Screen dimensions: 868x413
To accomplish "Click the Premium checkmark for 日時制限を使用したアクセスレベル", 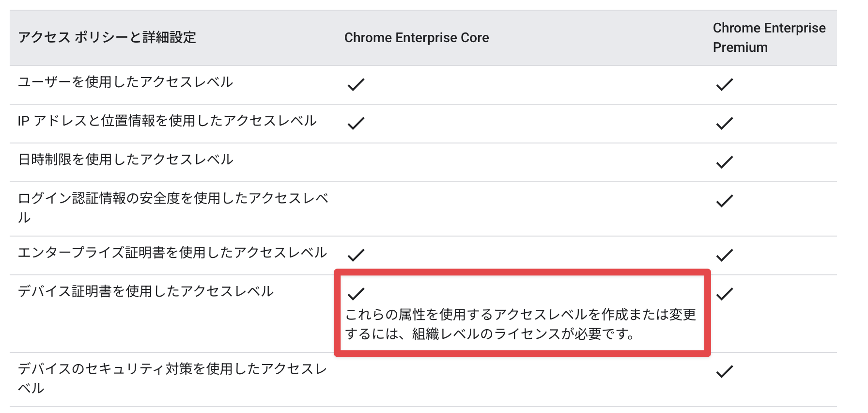I will click(725, 162).
